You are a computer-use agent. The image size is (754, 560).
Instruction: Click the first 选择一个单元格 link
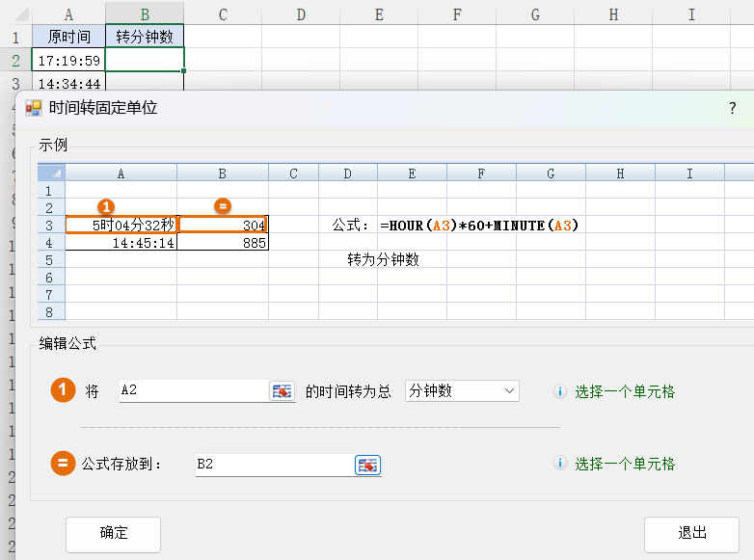click(625, 391)
